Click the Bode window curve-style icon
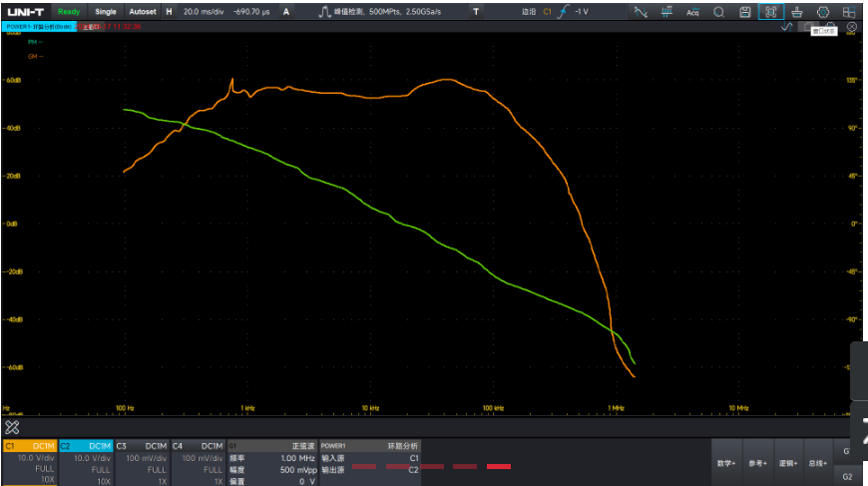868x486 pixels. pyautogui.click(x=786, y=27)
